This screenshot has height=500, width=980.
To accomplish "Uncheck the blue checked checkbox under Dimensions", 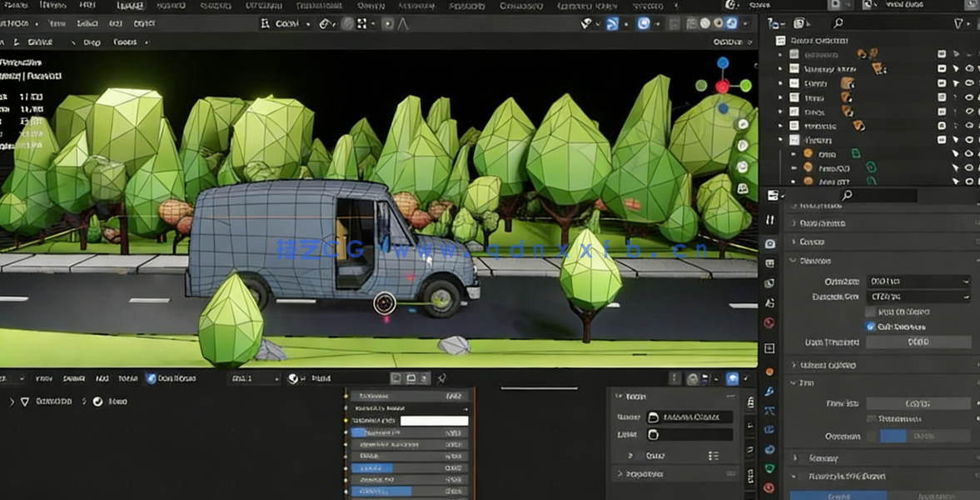I will click(870, 326).
